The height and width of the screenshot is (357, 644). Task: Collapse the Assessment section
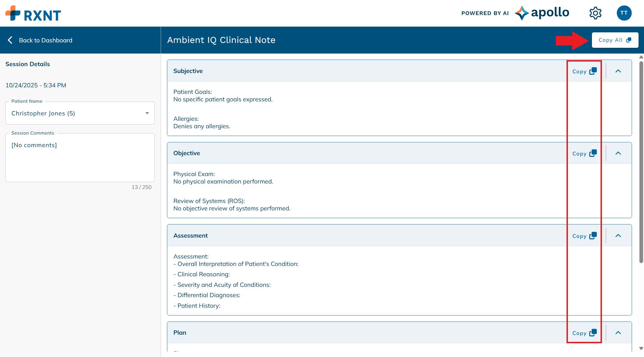coord(618,236)
